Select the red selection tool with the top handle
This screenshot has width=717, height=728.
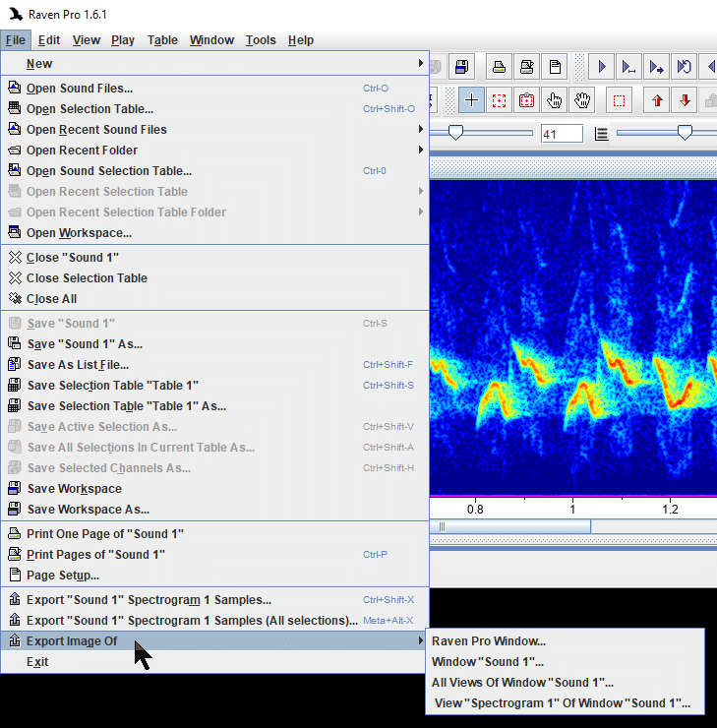click(527, 100)
